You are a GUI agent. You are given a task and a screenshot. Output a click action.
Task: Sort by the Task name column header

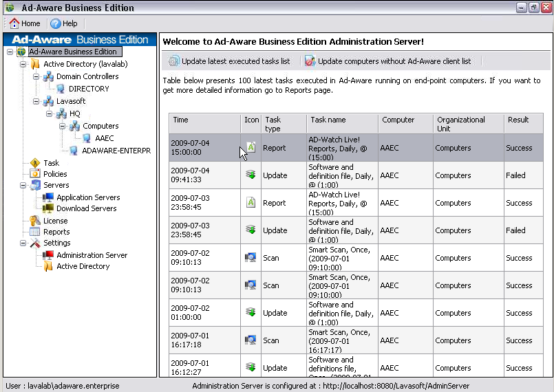(342, 124)
